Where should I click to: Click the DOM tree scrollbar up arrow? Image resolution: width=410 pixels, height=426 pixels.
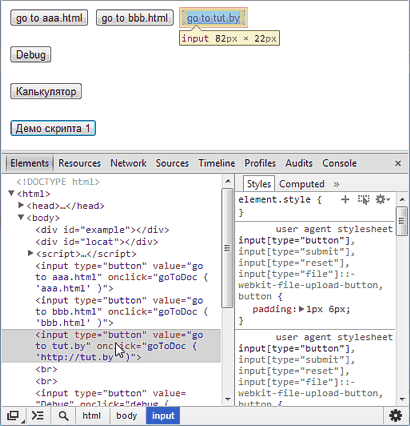pos(228,181)
